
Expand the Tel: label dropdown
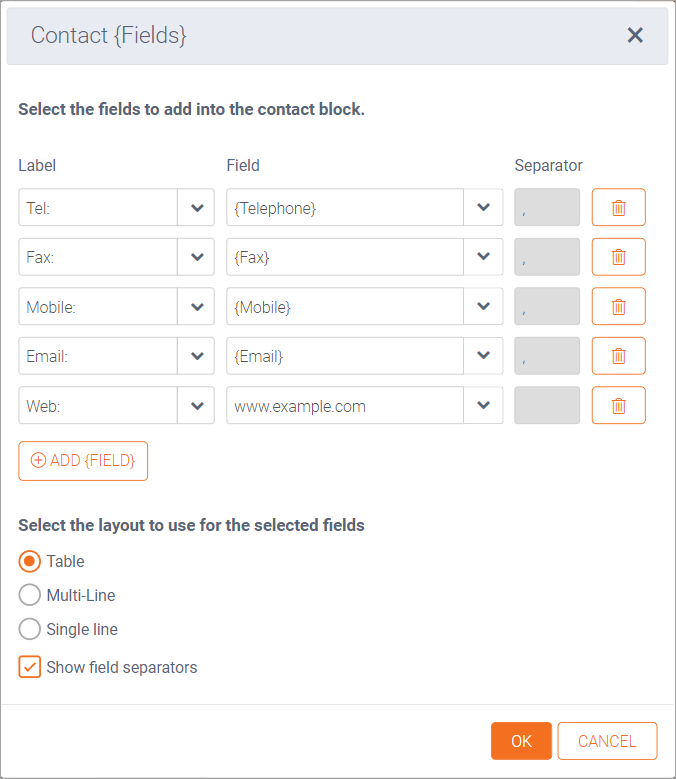point(196,208)
